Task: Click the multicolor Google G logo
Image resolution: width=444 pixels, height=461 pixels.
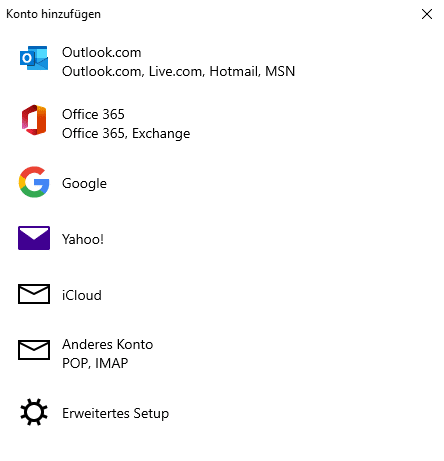Action: click(34, 182)
